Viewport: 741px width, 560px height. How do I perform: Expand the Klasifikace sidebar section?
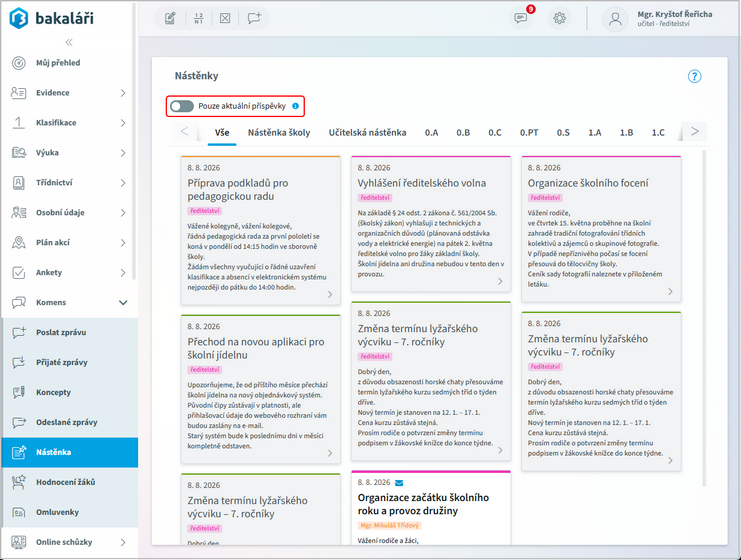[x=69, y=122]
